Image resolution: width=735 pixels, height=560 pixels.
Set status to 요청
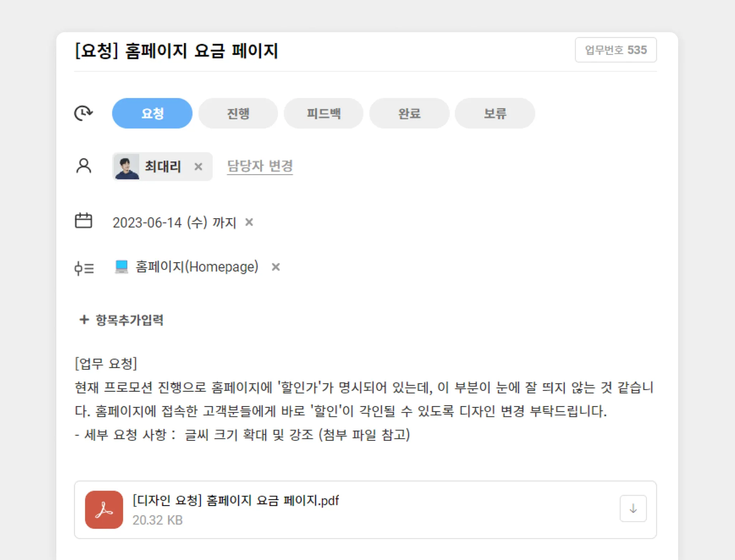click(x=152, y=113)
